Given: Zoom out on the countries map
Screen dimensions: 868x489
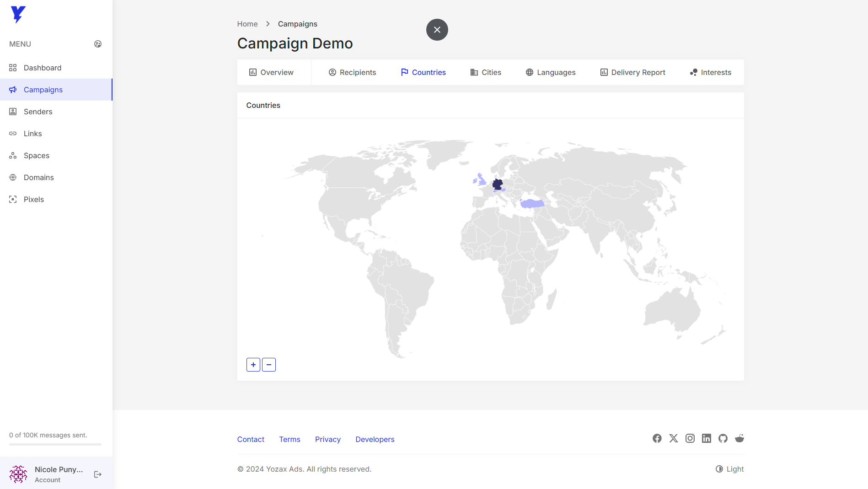Looking at the screenshot, I should pos(269,365).
